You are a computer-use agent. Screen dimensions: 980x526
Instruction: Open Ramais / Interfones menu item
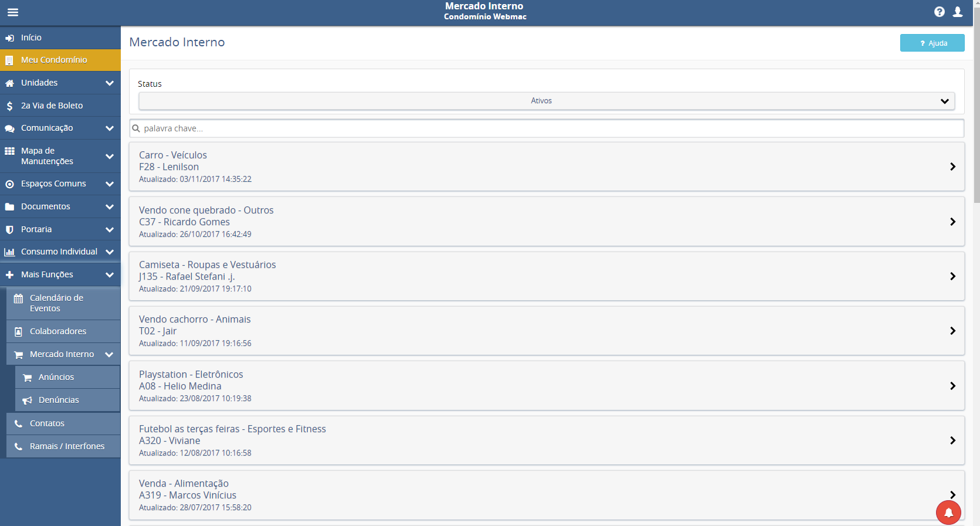[63, 446]
